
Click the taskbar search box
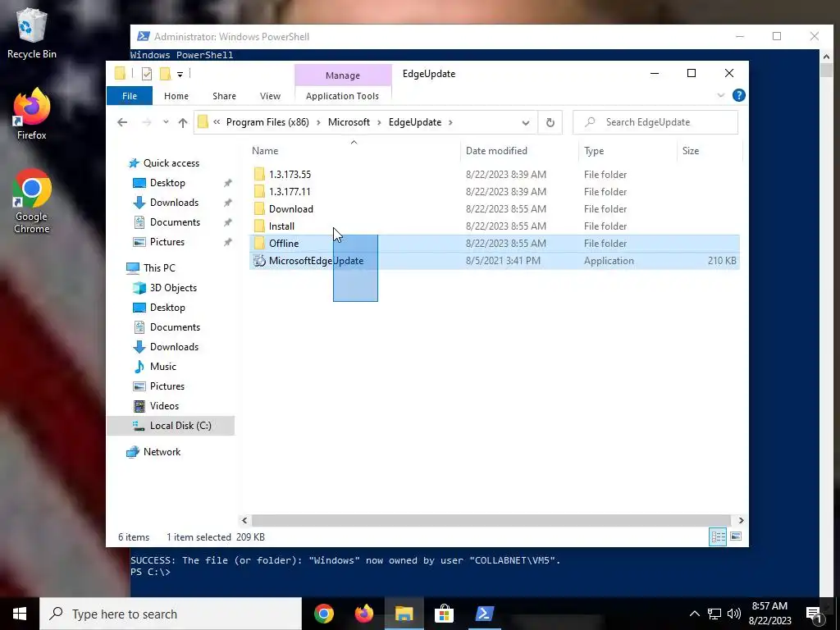click(171, 614)
